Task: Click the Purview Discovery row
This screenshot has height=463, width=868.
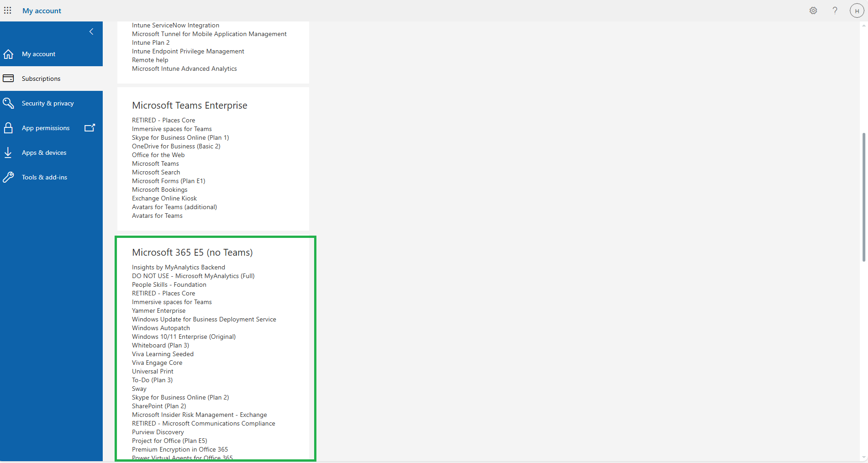Action: [x=158, y=432]
